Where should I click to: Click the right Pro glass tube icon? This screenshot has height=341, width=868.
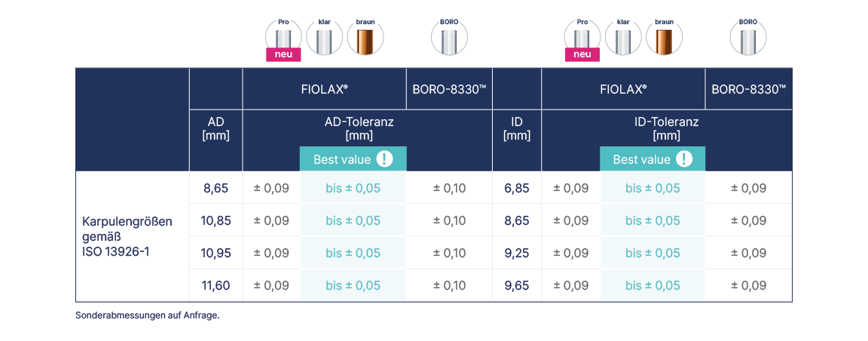pyautogui.click(x=582, y=36)
